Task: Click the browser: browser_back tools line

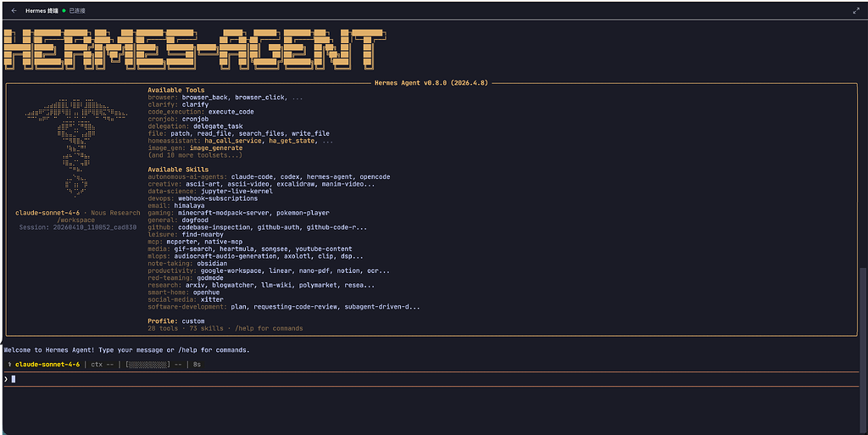Action: 225,98
